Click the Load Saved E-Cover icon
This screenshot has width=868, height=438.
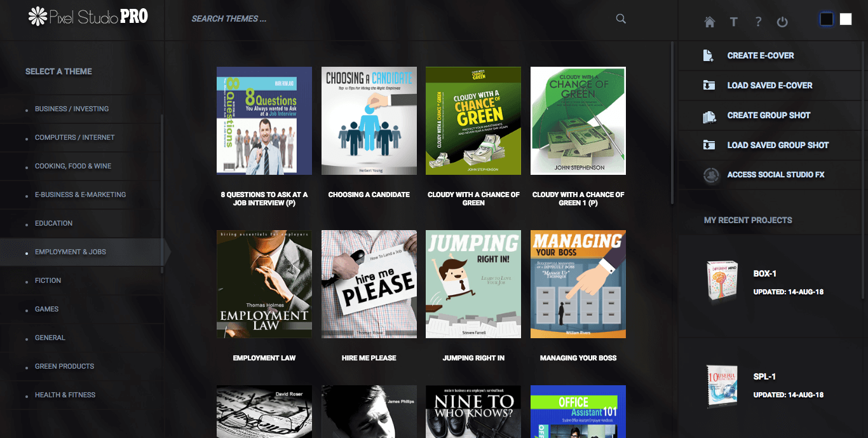click(709, 85)
